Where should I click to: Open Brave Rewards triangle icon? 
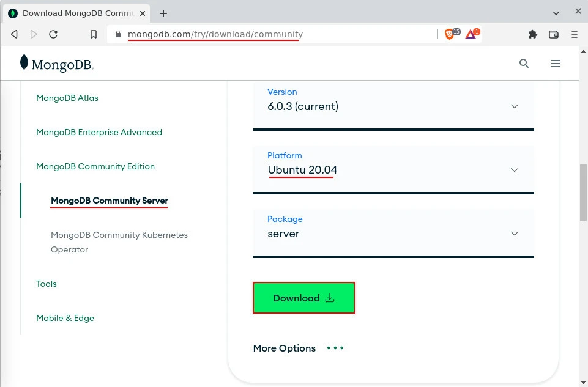470,34
